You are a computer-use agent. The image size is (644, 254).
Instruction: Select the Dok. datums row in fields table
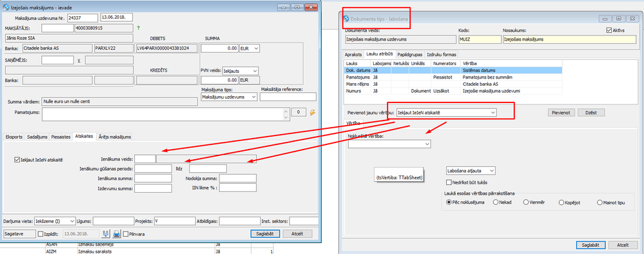[453, 71]
